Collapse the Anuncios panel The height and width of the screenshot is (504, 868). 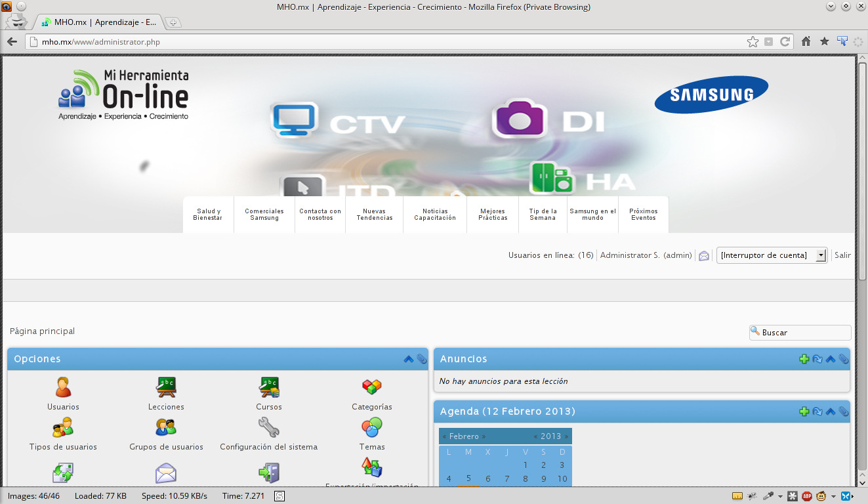click(x=831, y=359)
